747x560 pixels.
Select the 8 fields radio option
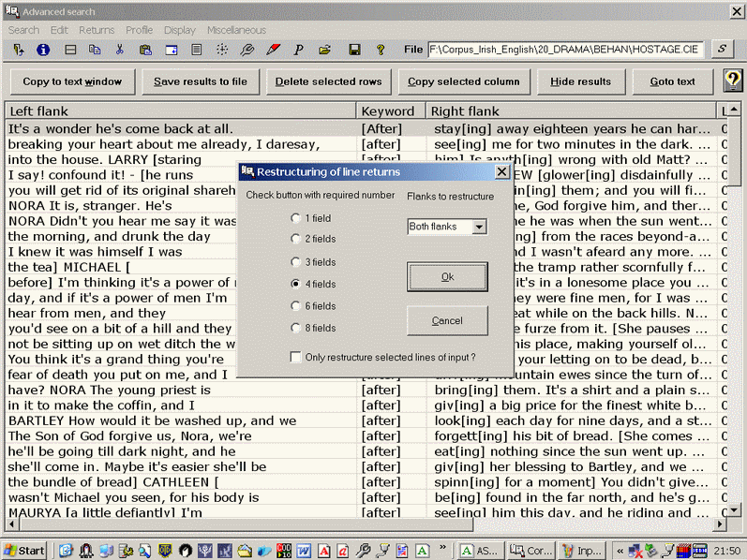[296, 329]
